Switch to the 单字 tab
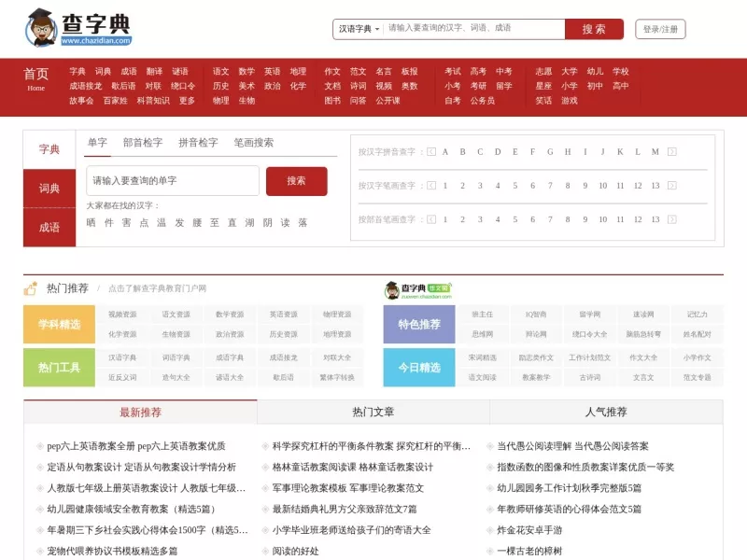 point(97,143)
